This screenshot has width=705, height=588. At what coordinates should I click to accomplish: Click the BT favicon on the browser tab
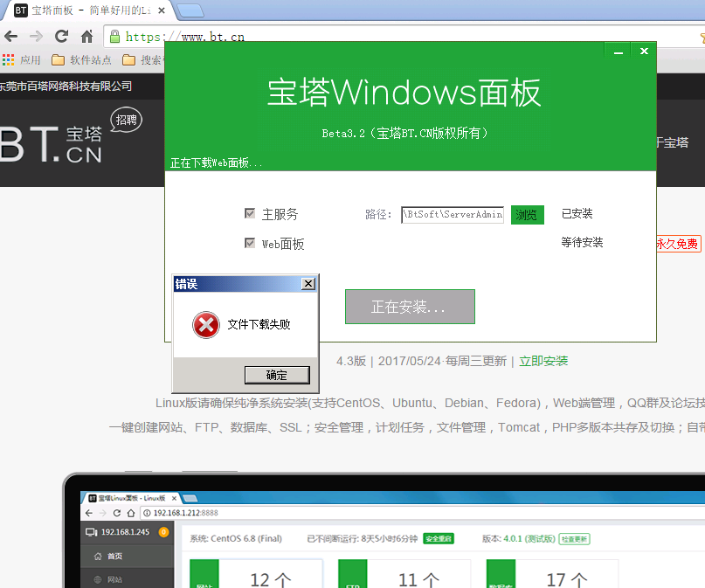click(21, 10)
